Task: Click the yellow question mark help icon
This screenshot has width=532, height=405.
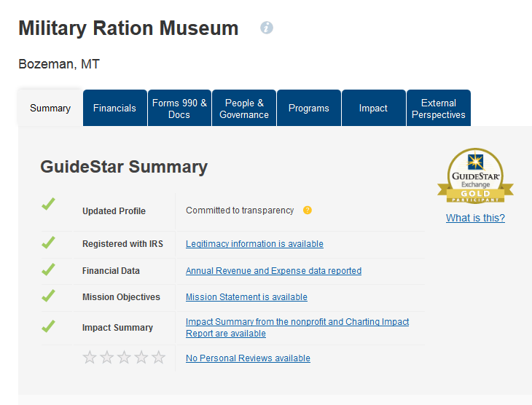Action: (x=308, y=211)
